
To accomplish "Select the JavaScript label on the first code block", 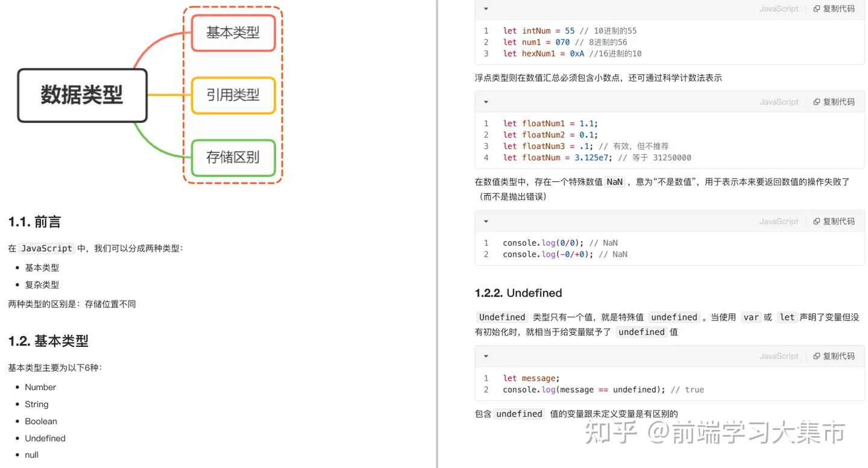I will tap(778, 8).
